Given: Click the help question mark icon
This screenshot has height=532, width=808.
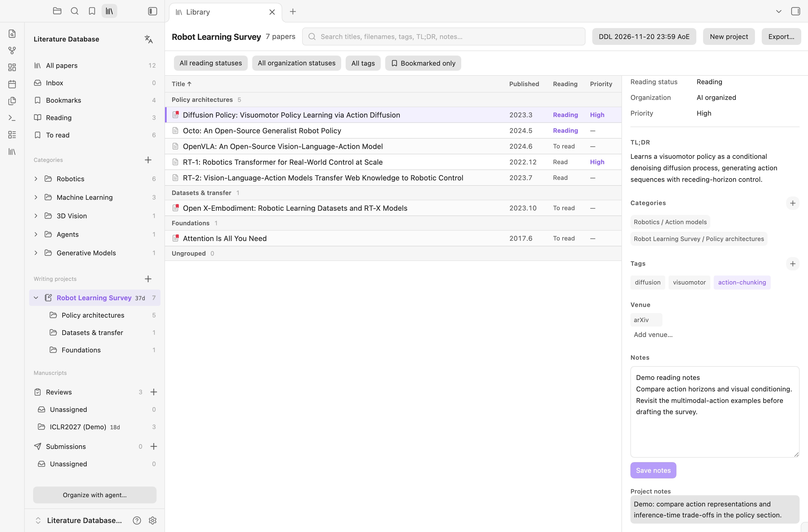Looking at the screenshot, I should (137, 520).
